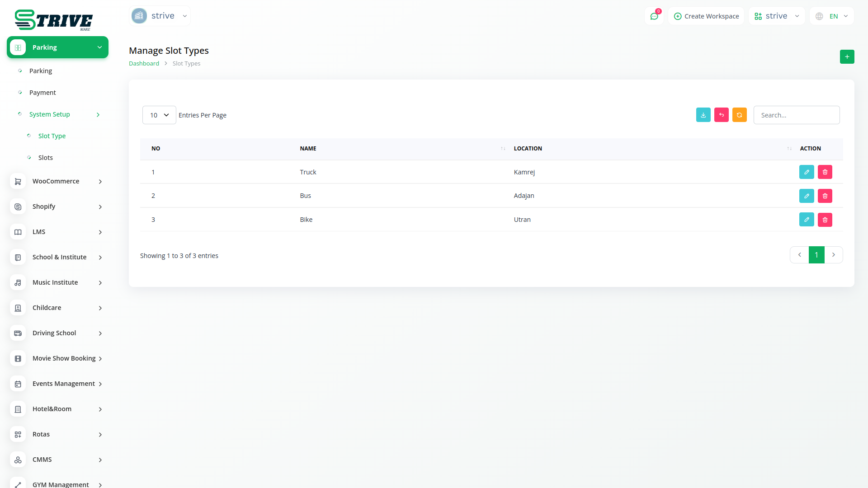Sort by the LOCATION column header
The image size is (868, 488).
pyautogui.click(x=528, y=149)
